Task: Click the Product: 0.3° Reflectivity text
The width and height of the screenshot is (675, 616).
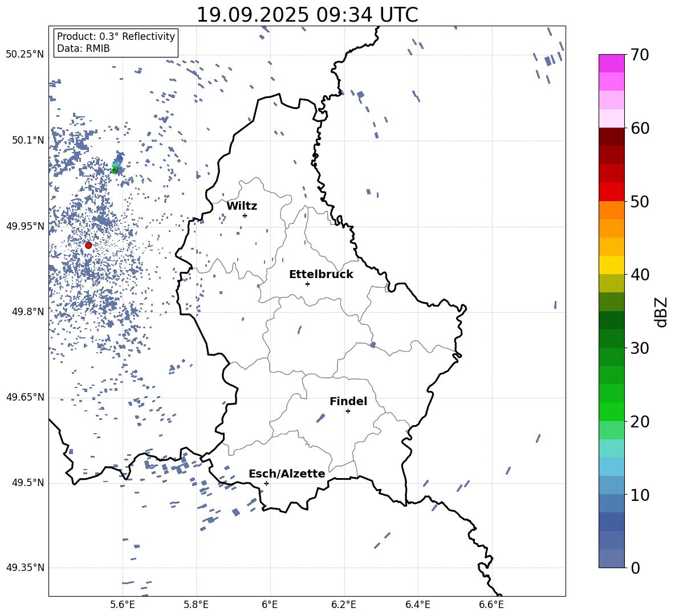Action: tap(116, 36)
